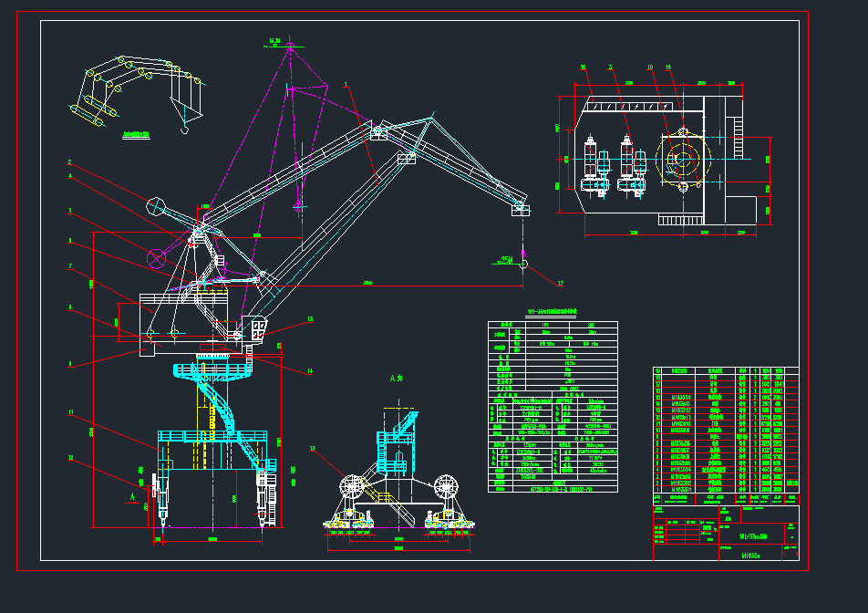Select part callout number 2 on left side
The image size is (868, 613).
68,162
